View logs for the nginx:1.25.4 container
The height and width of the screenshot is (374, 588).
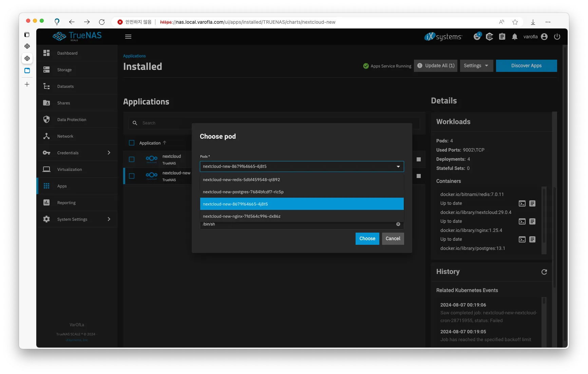(x=532, y=239)
